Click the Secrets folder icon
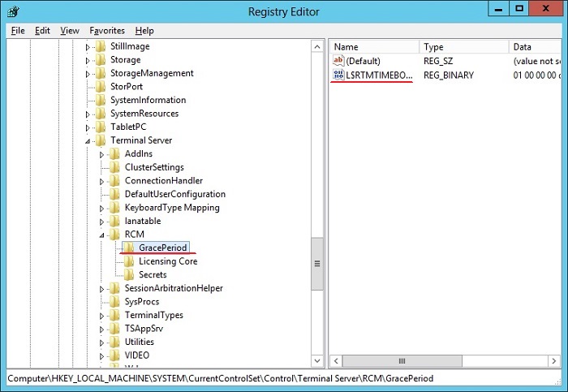This screenshot has width=568, height=392. 129,274
